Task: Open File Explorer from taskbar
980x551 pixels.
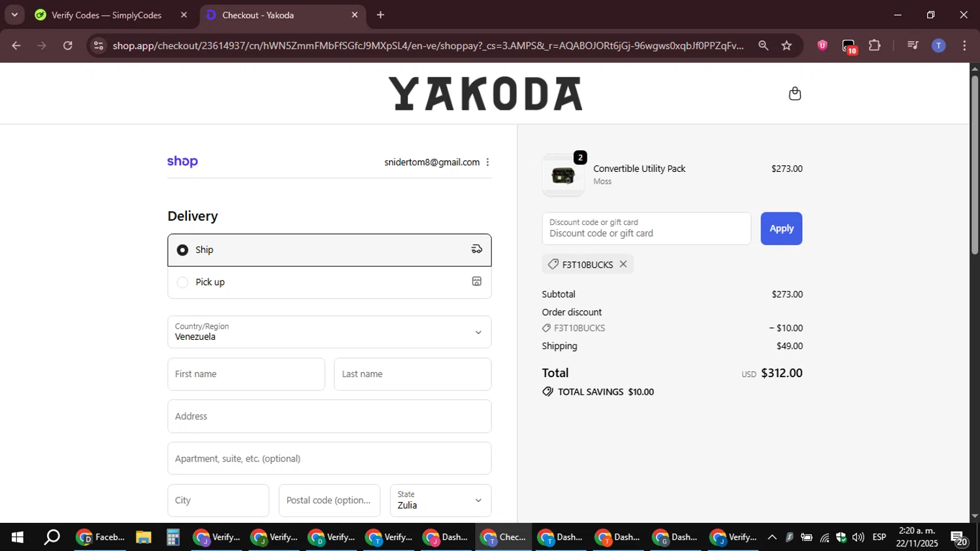Action: coord(144,537)
